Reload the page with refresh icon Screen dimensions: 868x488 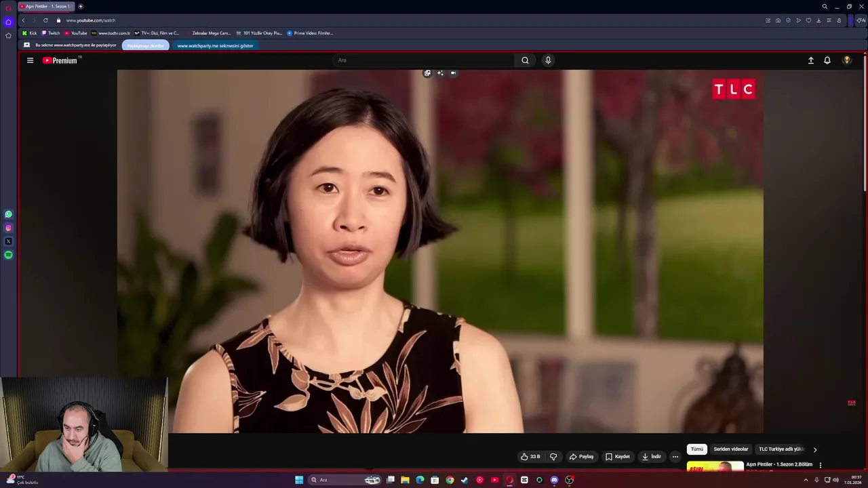tap(45, 20)
